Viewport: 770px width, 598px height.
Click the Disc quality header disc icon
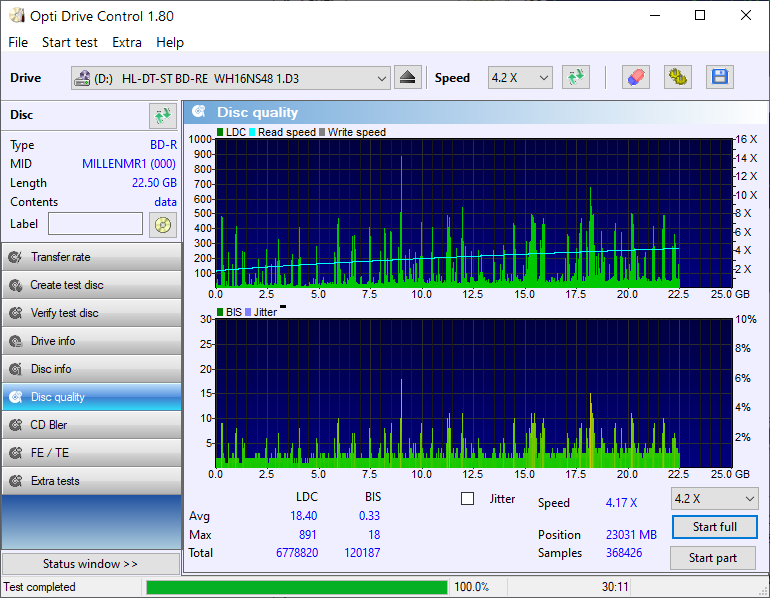199,112
